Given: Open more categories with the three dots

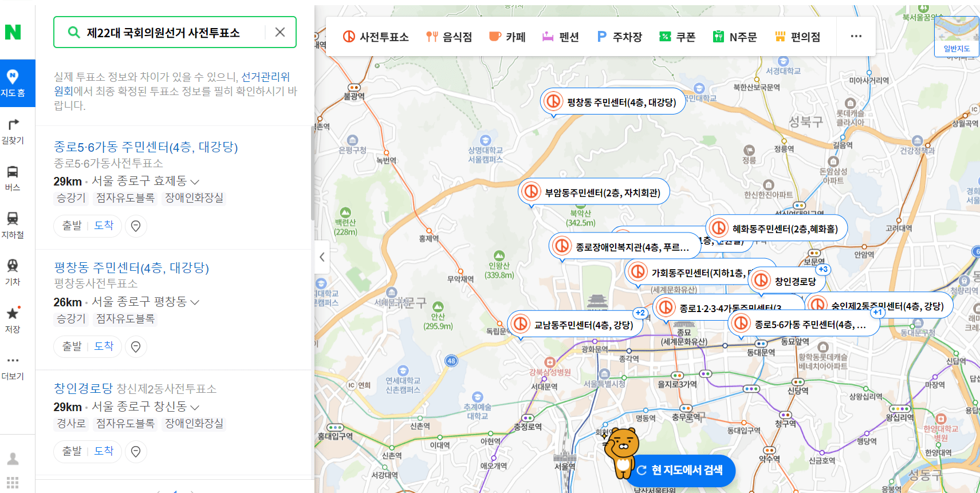Looking at the screenshot, I should [856, 36].
